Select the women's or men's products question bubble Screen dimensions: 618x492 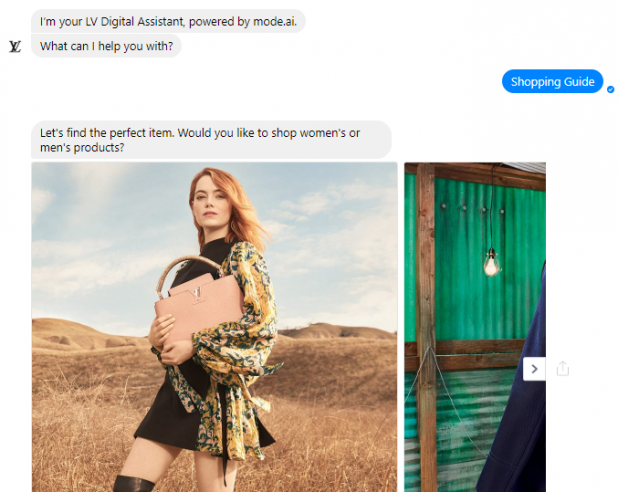click(211, 140)
